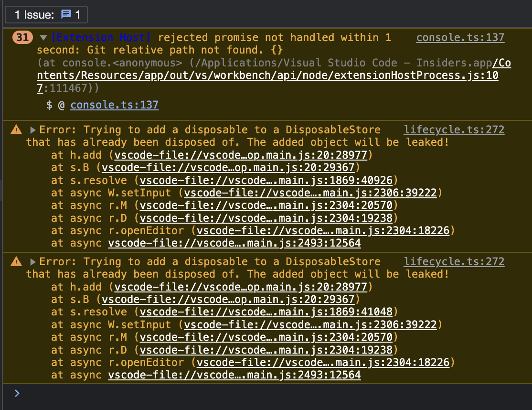Click the blue console prompt chevron
Screen dimensions: 532x410
pos(17,393)
